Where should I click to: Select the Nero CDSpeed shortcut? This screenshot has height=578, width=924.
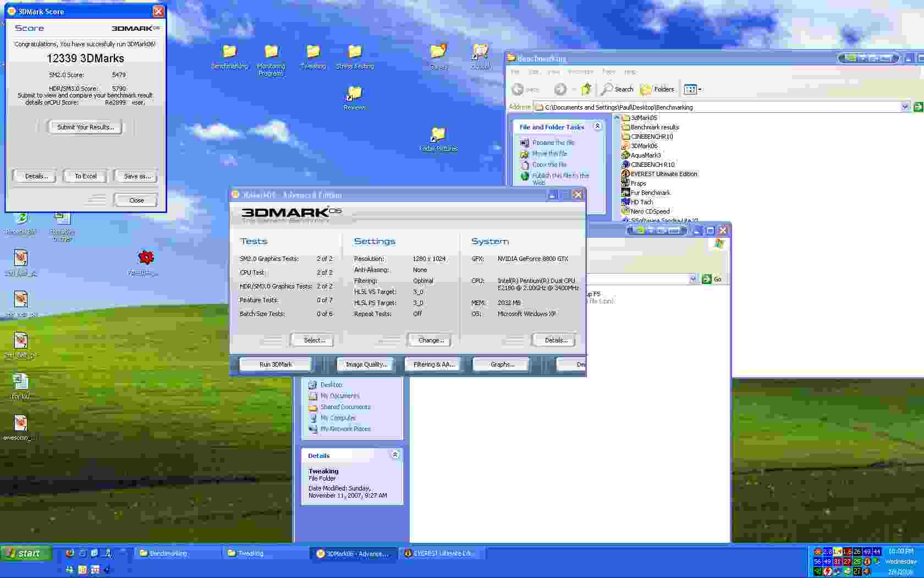point(646,211)
